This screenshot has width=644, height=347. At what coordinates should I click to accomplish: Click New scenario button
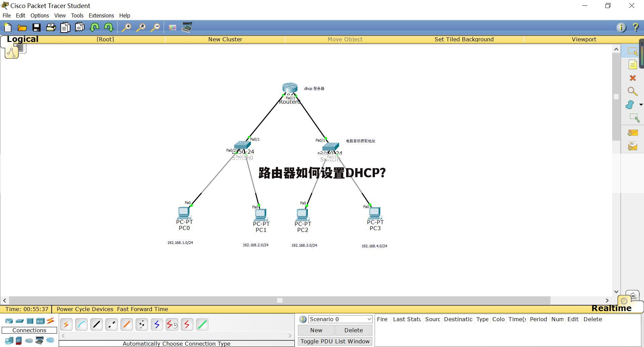tap(316, 330)
